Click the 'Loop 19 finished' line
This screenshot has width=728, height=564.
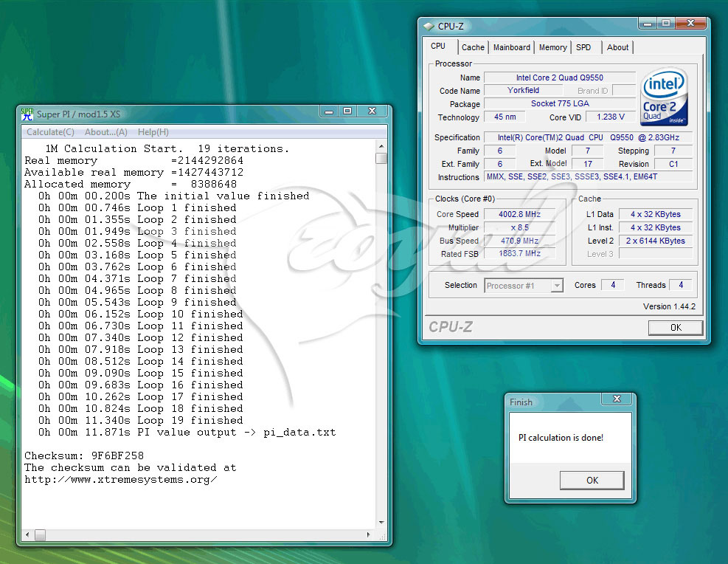(141, 421)
